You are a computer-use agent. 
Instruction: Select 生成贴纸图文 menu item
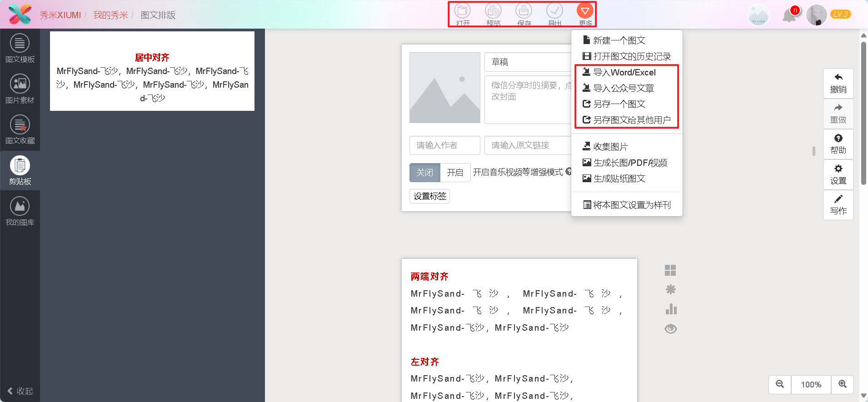(627, 179)
